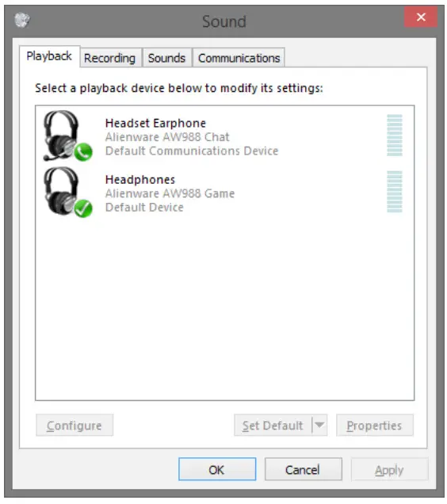447x504 pixels.
Task: Click the Sound speaker icon in title bar
Action: [22, 21]
